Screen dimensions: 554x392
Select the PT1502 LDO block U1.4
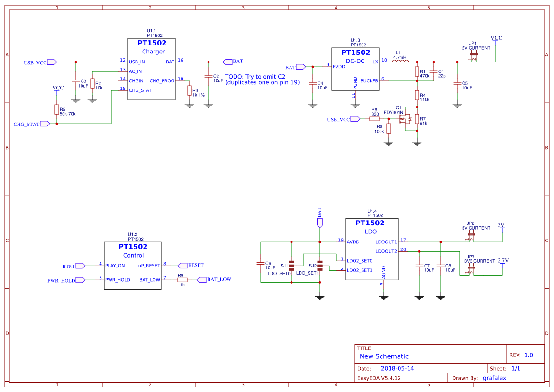[x=372, y=249]
